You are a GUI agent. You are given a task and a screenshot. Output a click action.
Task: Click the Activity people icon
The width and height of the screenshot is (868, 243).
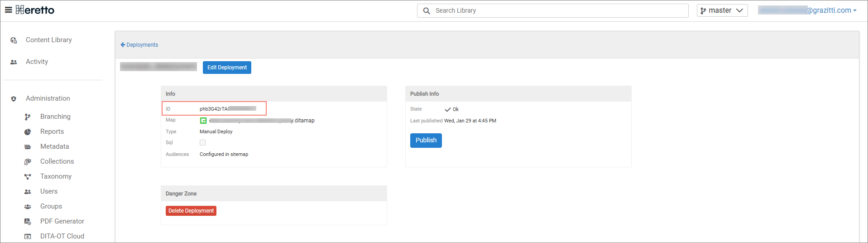pyautogui.click(x=14, y=62)
